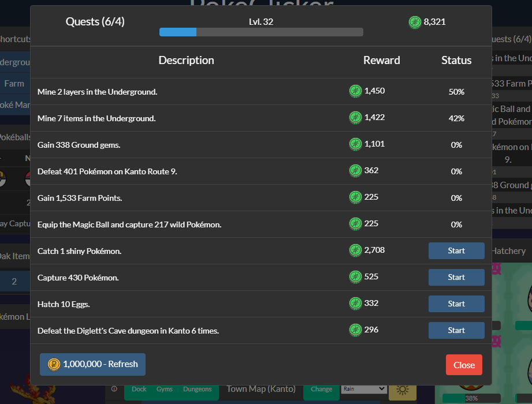Click the 8,321 quest points value
Screen dimensions: 532x404
(x=434, y=22)
